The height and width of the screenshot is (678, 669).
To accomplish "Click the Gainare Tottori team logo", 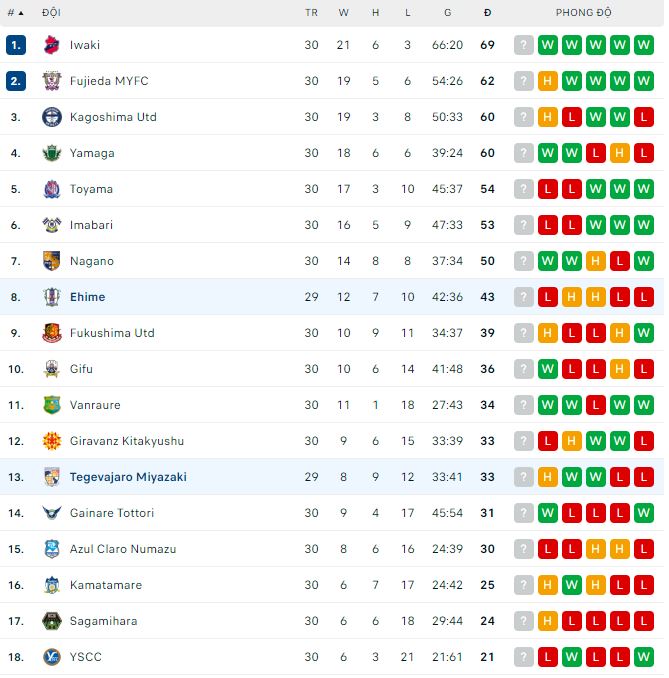I will click(x=52, y=513).
